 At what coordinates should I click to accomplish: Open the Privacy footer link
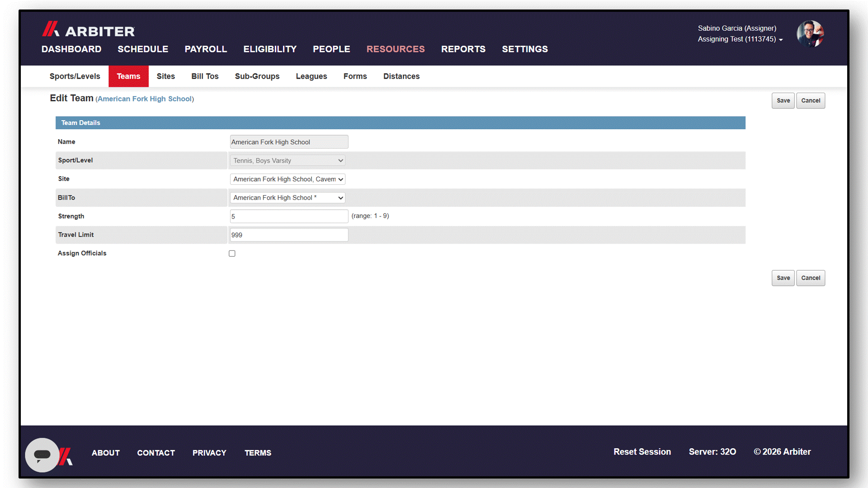click(x=209, y=453)
